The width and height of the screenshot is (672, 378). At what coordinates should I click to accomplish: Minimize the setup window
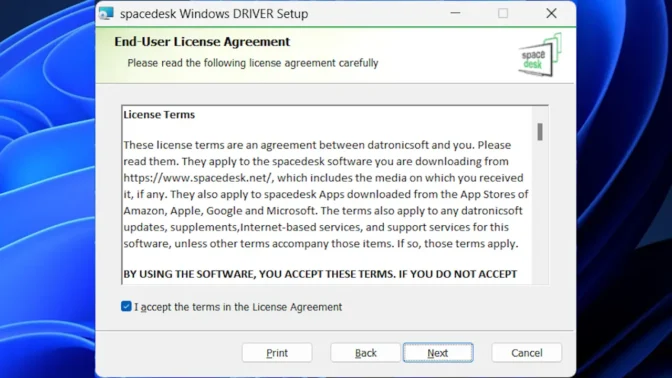click(455, 13)
